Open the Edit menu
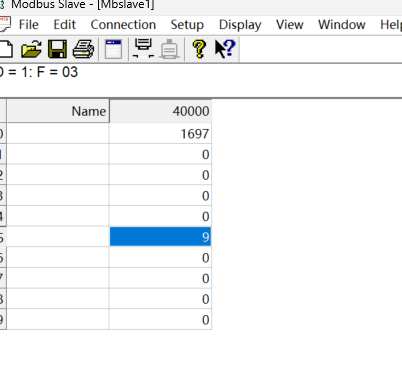 point(65,25)
